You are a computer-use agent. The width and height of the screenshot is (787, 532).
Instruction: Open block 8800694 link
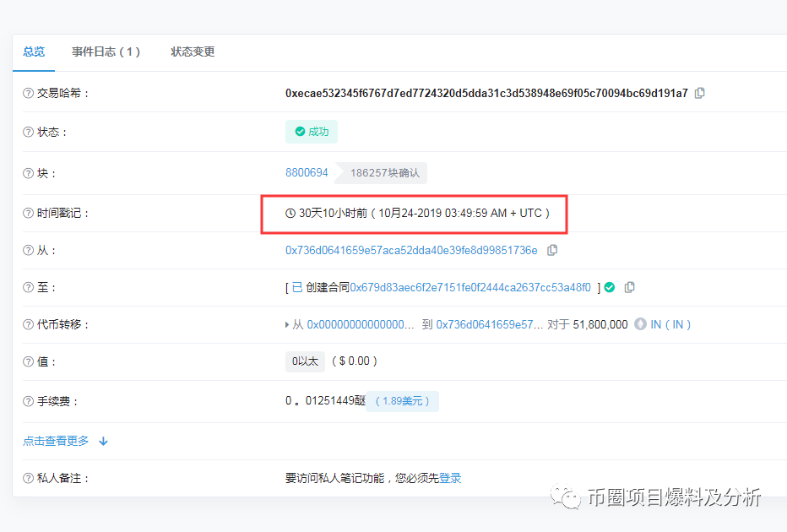click(x=307, y=172)
